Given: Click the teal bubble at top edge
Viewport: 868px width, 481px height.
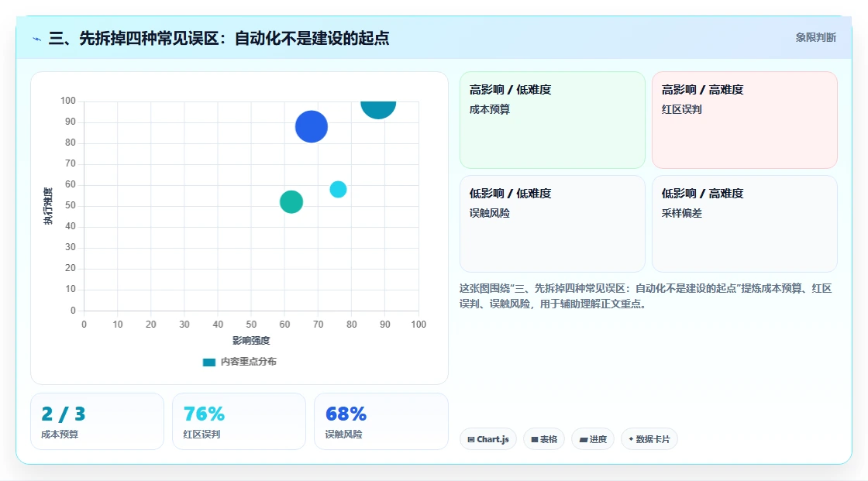Looking at the screenshot, I should (x=378, y=109).
